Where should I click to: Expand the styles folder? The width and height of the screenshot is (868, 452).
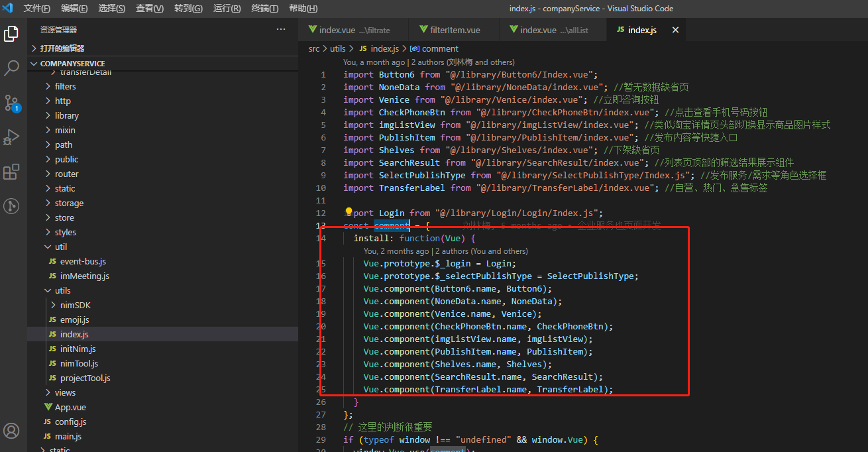[x=162, y=232]
